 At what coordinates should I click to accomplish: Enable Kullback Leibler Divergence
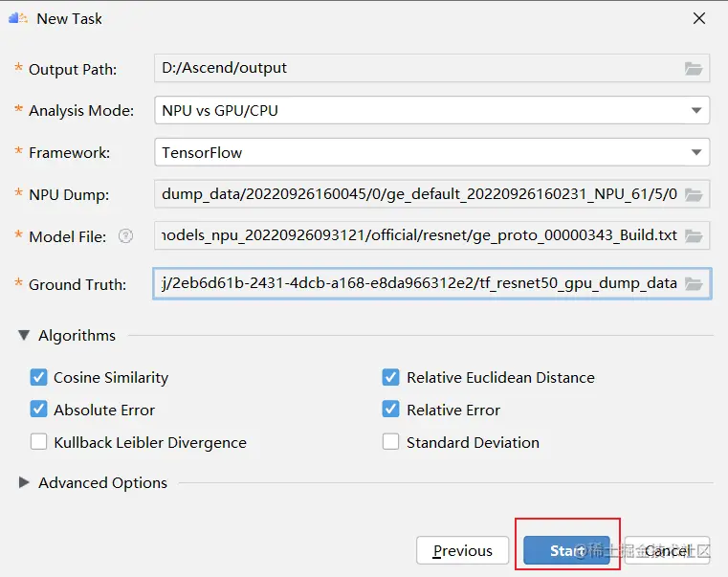38,442
